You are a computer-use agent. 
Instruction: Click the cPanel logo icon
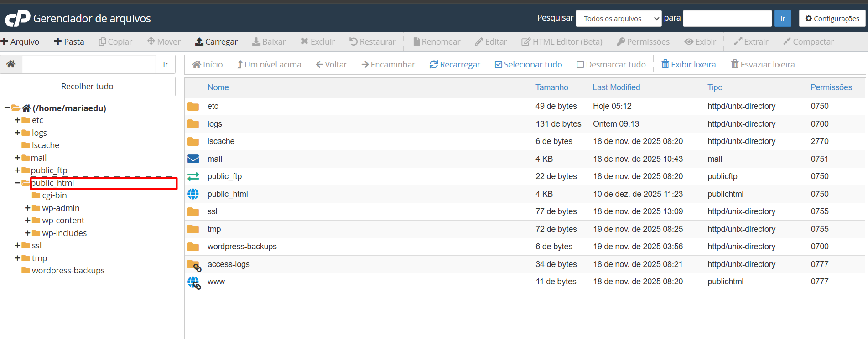point(17,18)
